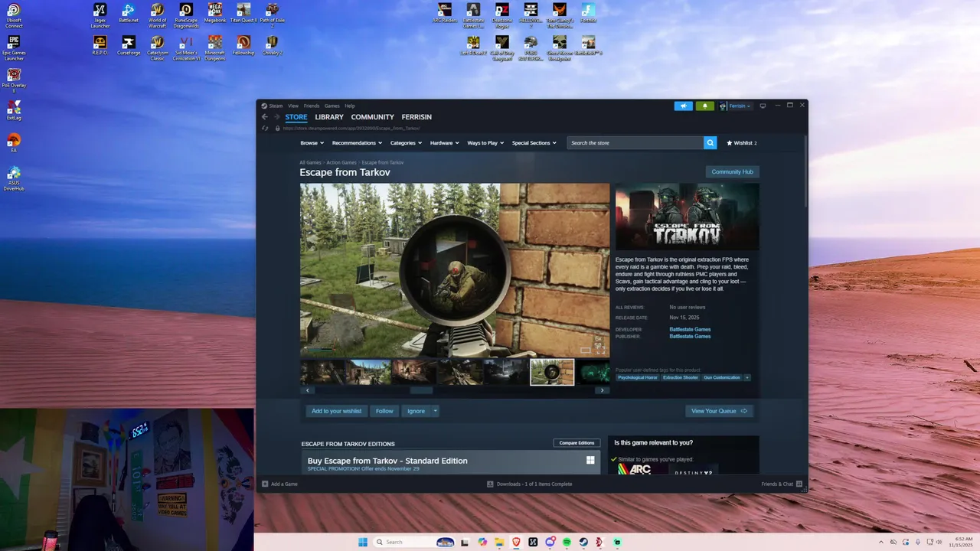The image size is (980, 551).
Task: Open Steam notifications bell icon
Action: [705, 106]
